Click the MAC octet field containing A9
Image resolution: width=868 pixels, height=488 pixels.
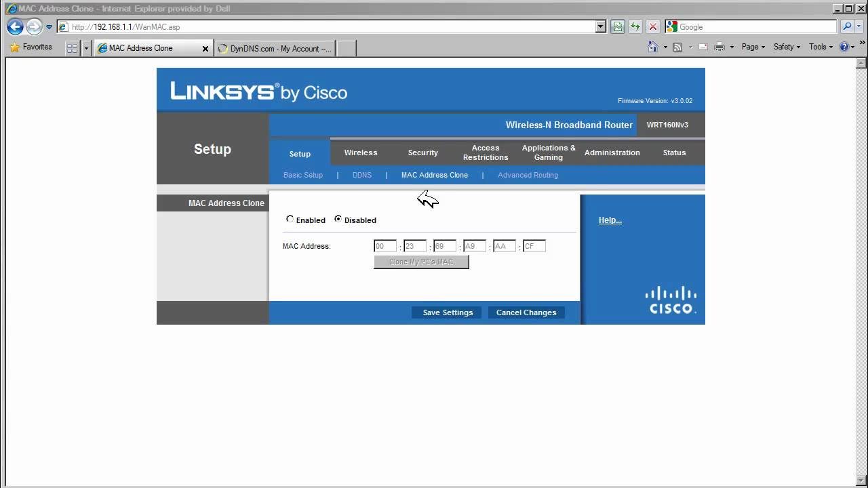(475, 247)
